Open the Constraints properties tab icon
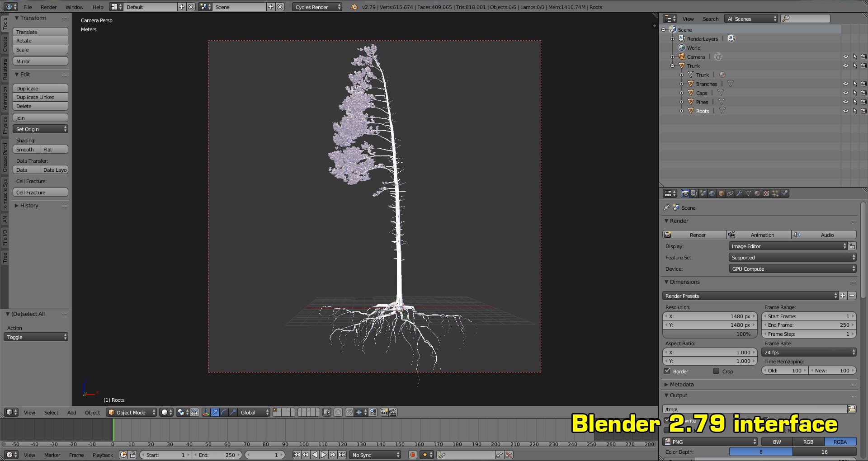Image resolution: width=868 pixels, height=461 pixels. point(730,193)
